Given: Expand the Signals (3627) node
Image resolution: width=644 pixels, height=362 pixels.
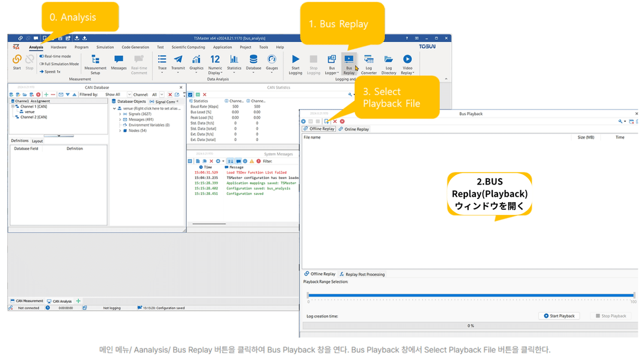Looking at the screenshot, I should (x=120, y=114).
